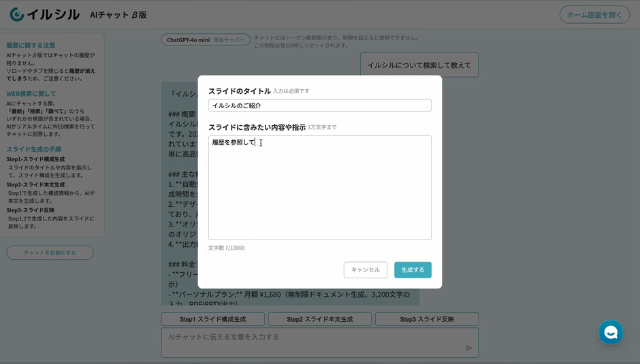Image resolution: width=640 pixels, height=364 pixels.
Task: Click the 履歴に関する注意 heading
Action: click(x=31, y=45)
